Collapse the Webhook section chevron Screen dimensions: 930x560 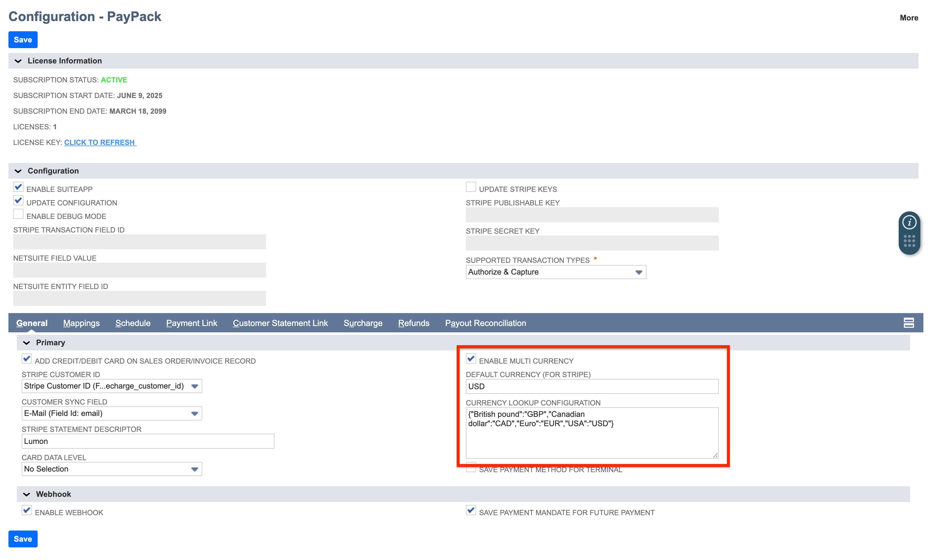[x=26, y=494]
